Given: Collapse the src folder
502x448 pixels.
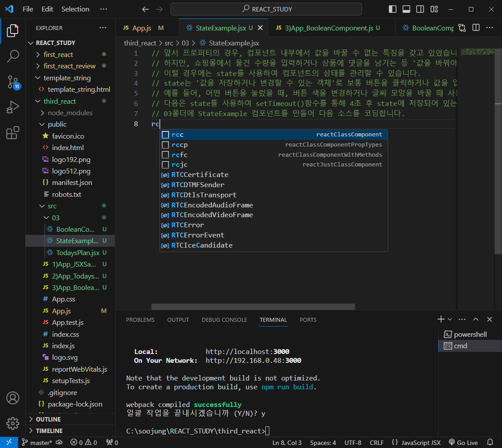Looking at the screenshot, I should [42, 206].
